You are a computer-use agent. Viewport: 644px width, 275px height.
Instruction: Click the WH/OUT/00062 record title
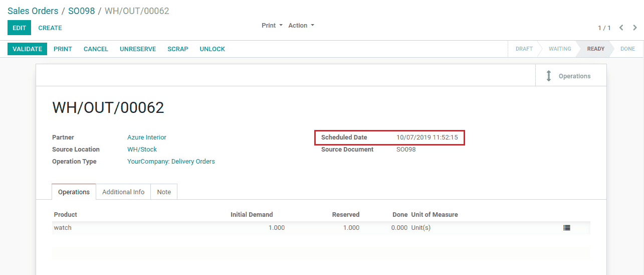click(108, 108)
